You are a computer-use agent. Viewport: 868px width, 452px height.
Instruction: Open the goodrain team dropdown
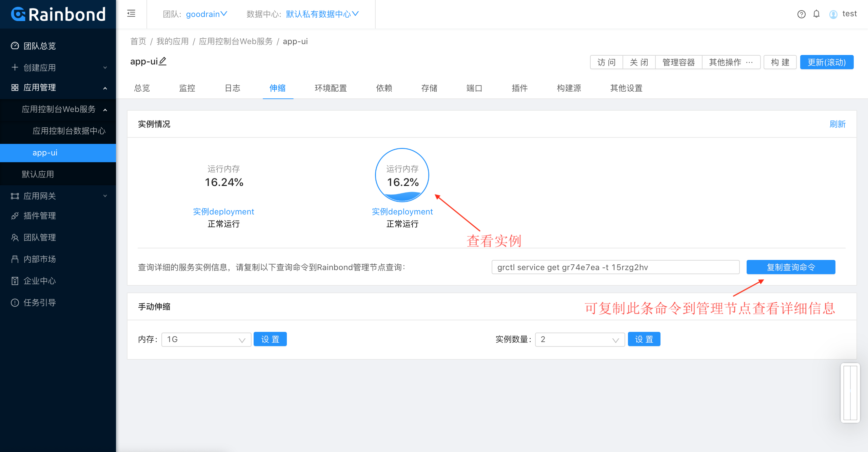click(x=206, y=14)
